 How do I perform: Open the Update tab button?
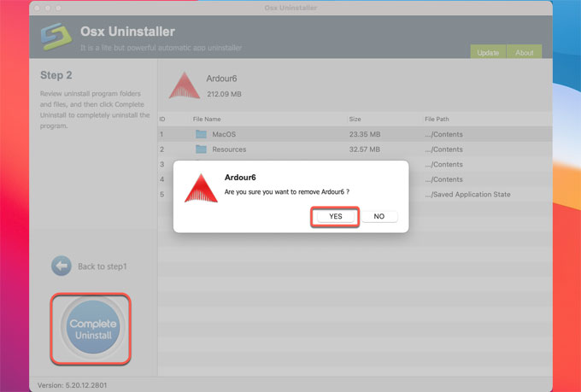point(488,52)
